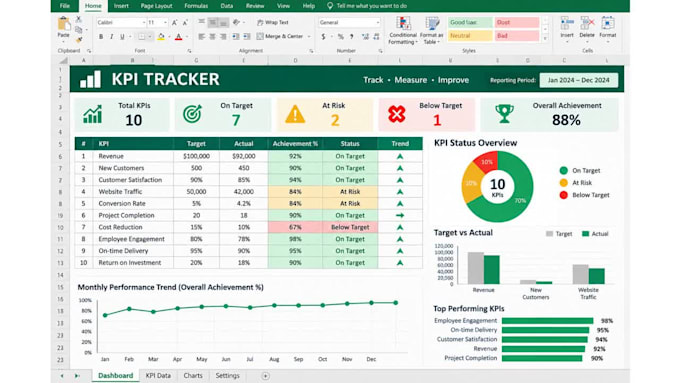Open the Calibri font name dropdown

pos(144,23)
